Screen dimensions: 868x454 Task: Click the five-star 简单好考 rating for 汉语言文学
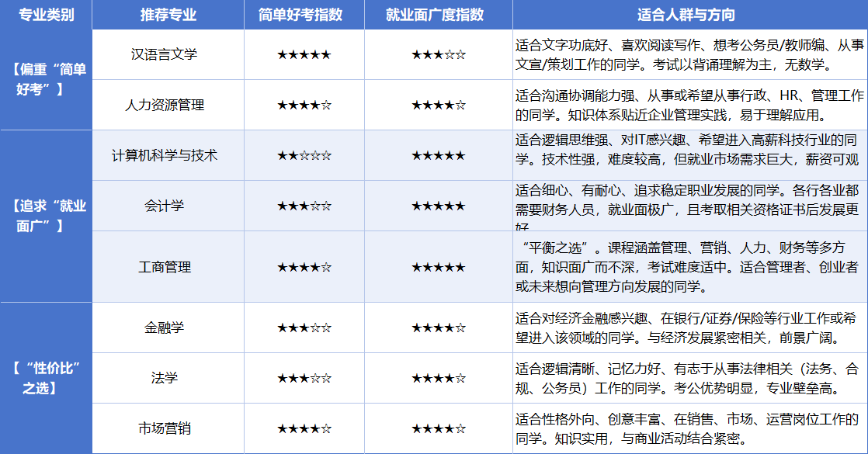302,54
